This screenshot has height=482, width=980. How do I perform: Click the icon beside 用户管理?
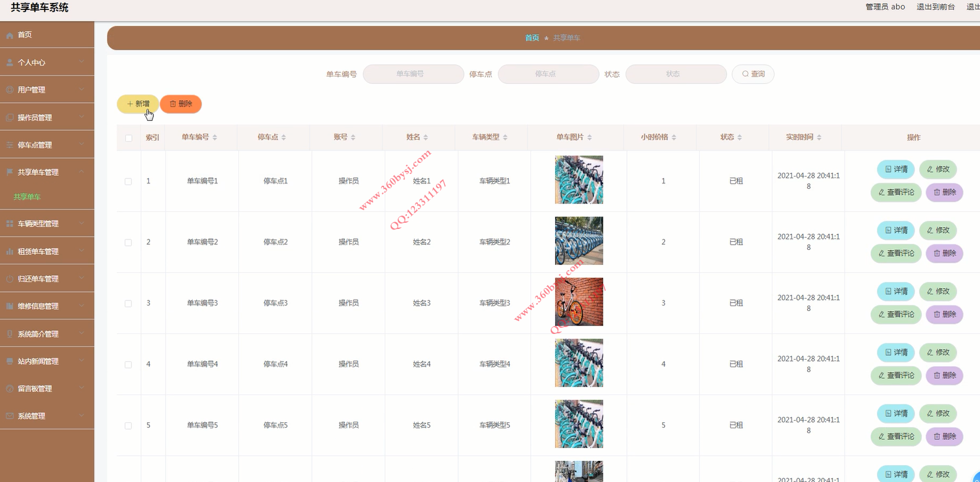pos(10,90)
